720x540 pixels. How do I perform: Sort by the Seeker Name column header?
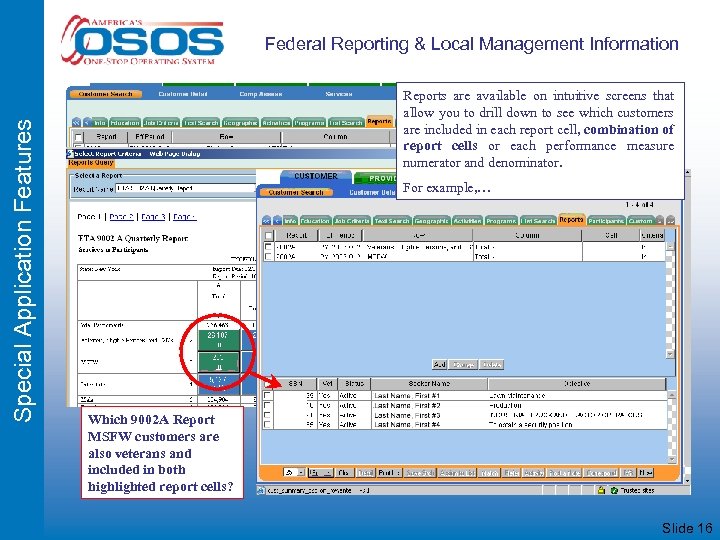point(429,383)
